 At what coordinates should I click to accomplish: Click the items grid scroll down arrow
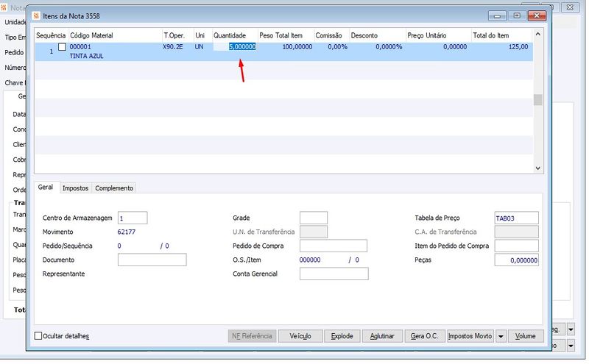tap(537, 168)
